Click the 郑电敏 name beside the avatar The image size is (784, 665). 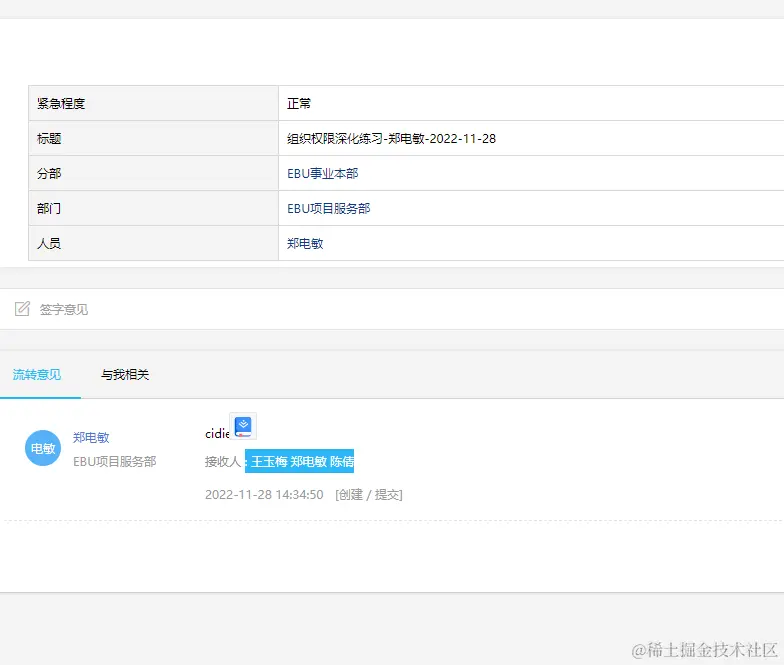(x=91, y=438)
